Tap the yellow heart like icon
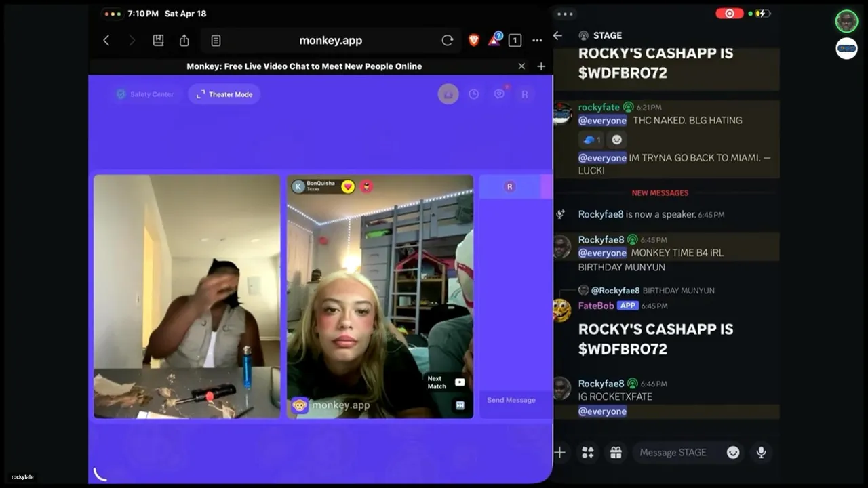The height and width of the screenshot is (488, 868). click(x=348, y=186)
